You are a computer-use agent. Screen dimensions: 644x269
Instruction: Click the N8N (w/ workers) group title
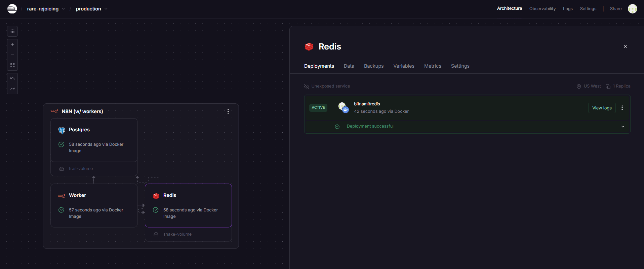pos(82,111)
